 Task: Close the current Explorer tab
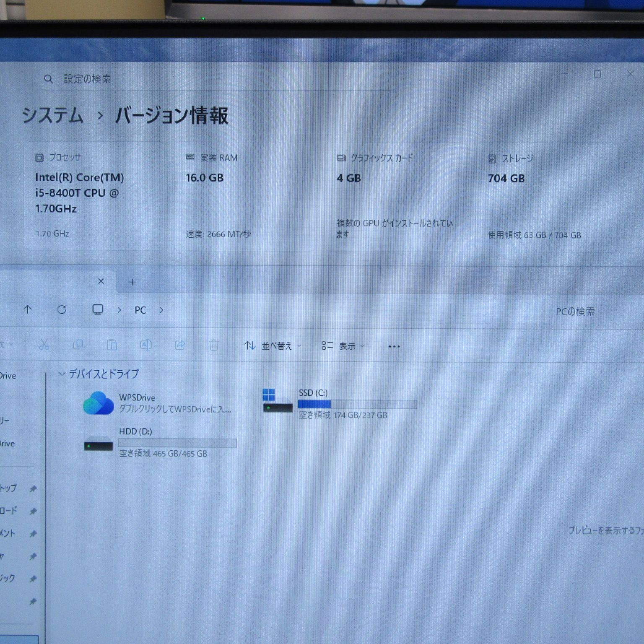tap(101, 281)
